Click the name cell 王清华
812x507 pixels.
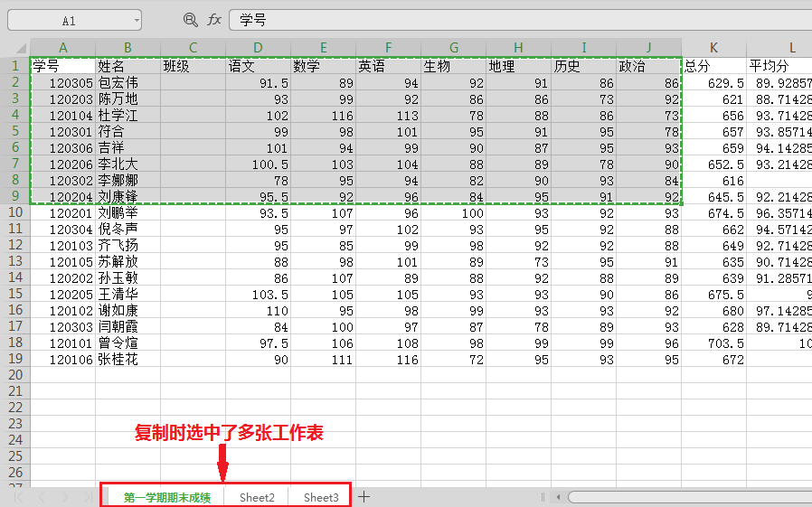pos(127,294)
